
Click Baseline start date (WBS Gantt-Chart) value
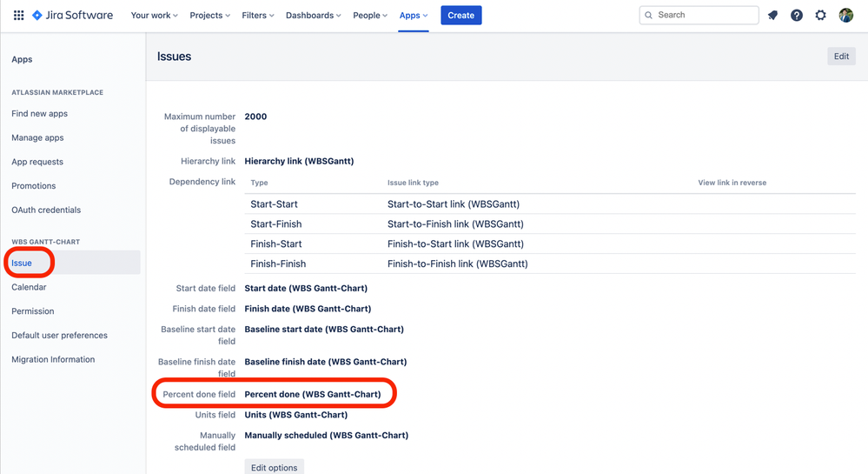[324, 330]
